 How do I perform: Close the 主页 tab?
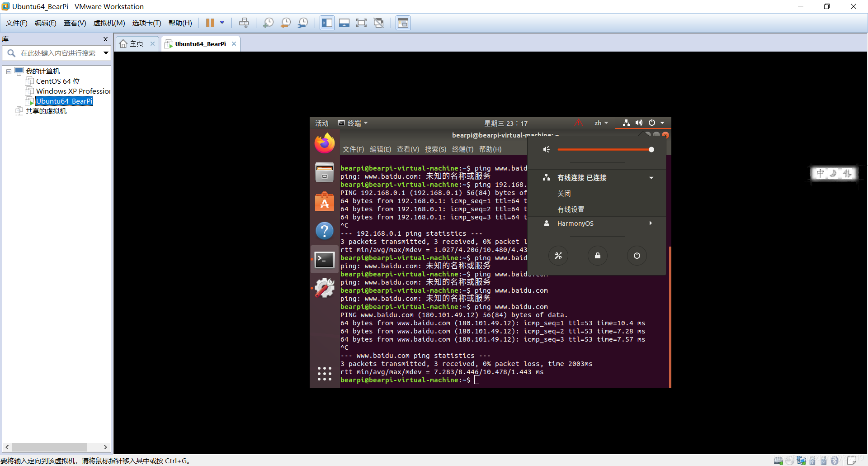tap(152, 44)
